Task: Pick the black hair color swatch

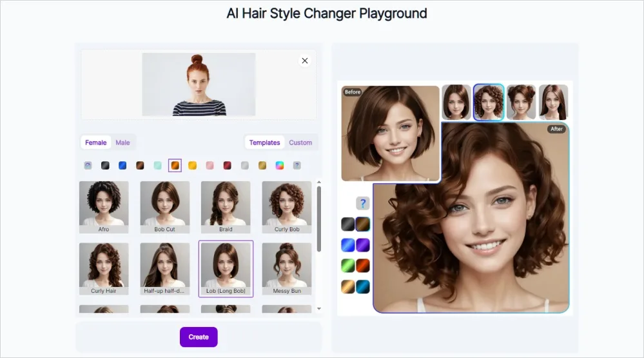Action: pyautogui.click(x=105, y=166)
